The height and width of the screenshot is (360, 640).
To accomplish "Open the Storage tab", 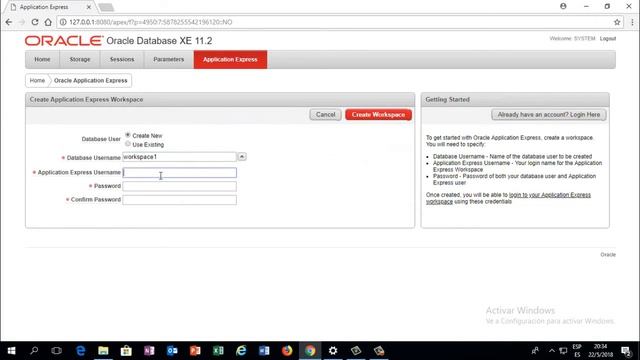I will (80, 60).
